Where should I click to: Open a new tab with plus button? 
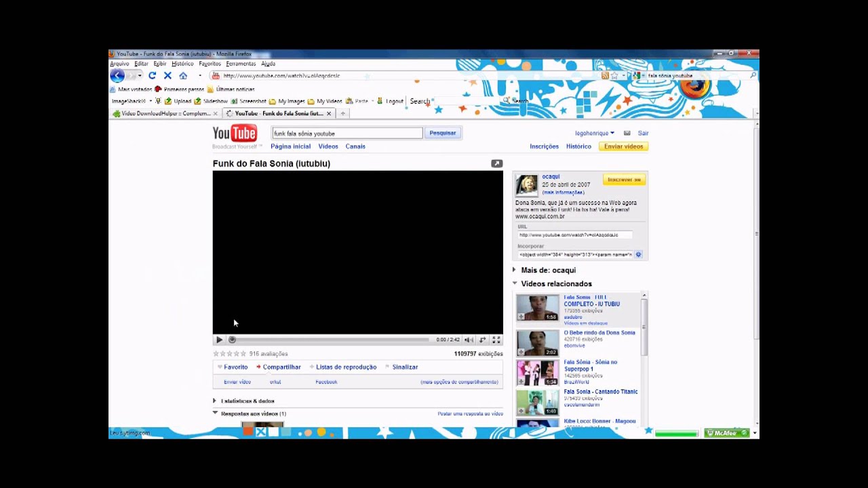(343, 114)
